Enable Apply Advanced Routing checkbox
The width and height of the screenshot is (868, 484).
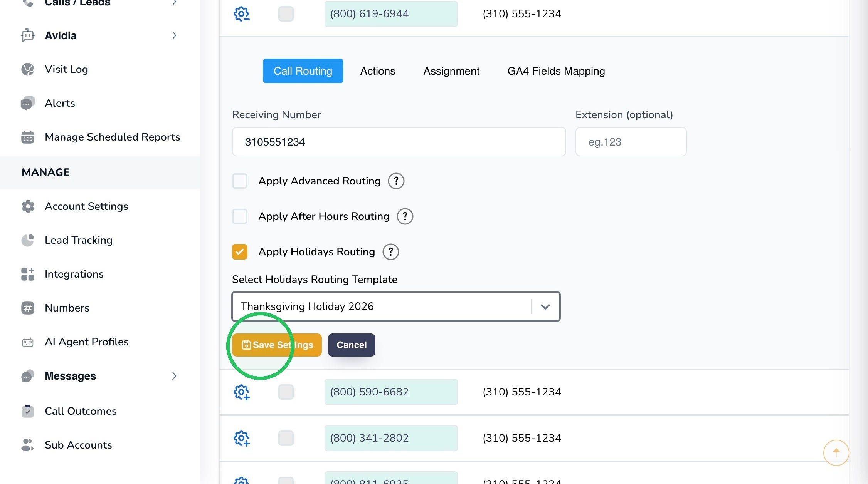(240, 181)
